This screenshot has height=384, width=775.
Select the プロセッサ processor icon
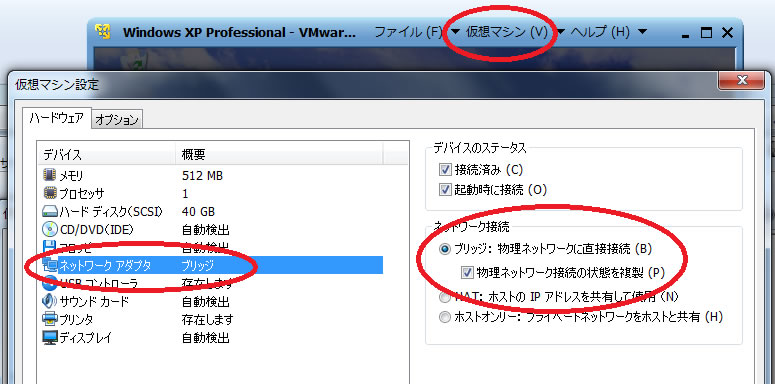pos(49,193)
